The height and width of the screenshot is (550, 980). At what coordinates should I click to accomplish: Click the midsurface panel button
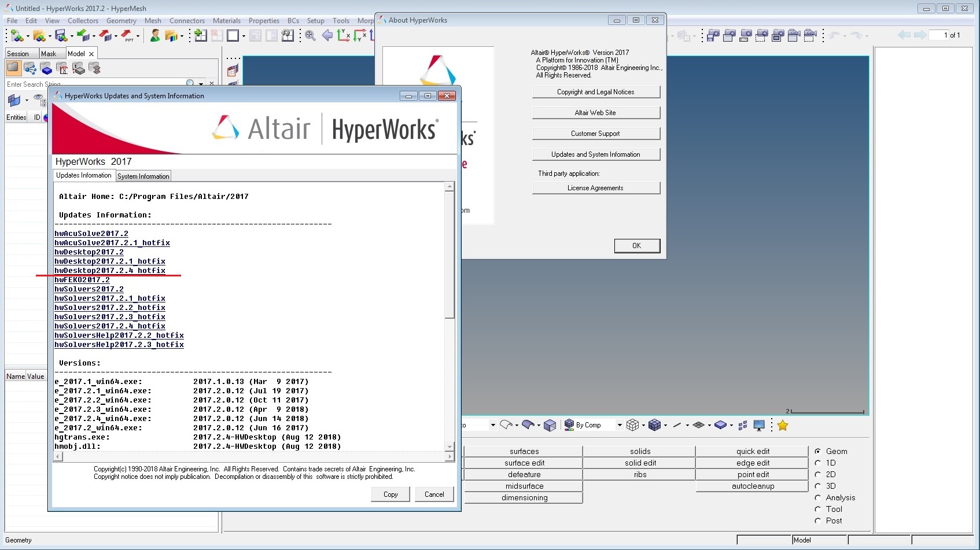pyautogui.click(x=524, y=486)
